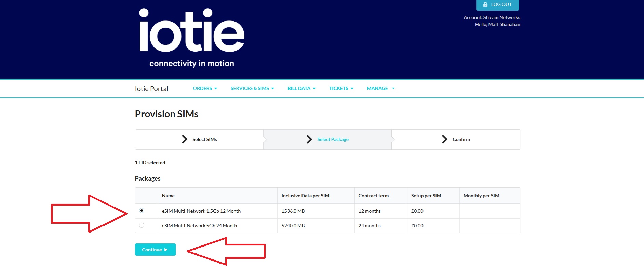Screen dimensions: 644x267
Task: Open the Manage dropdown arrow
Action: pos(393,88)
